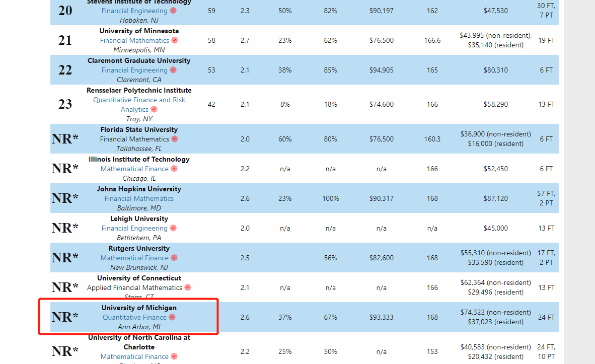The height and width of the screenshot is (364, 595).
Task: Select the verification badge for Claremont's Financial Engineering
Action: pyautogui.click(x=173, y=70)
